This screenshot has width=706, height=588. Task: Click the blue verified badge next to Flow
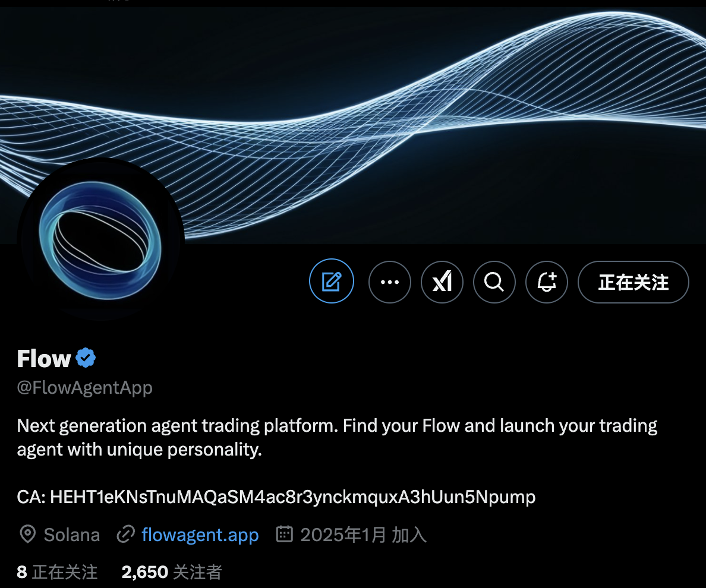(86, 358)
